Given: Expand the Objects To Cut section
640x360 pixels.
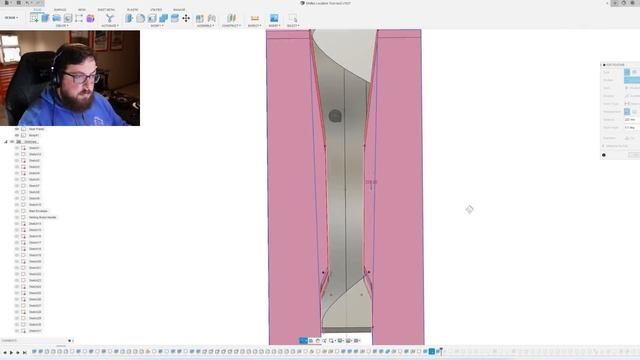Looking at the screenshot, I should point(604,146).
